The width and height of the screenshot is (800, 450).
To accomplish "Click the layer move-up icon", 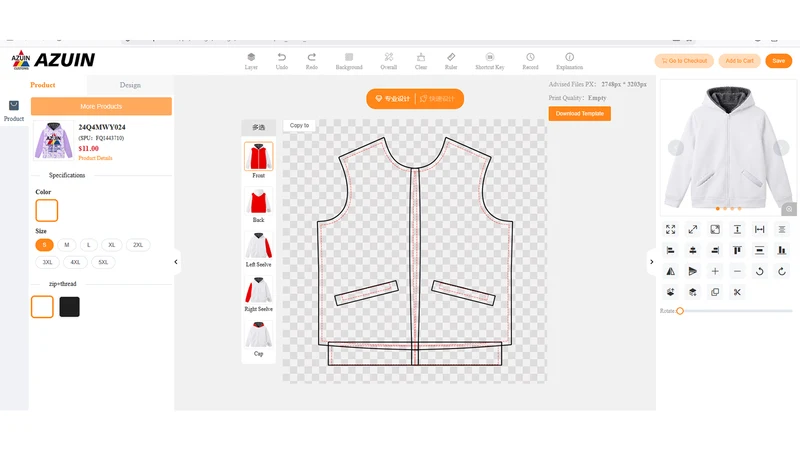I will coord(670,292).
